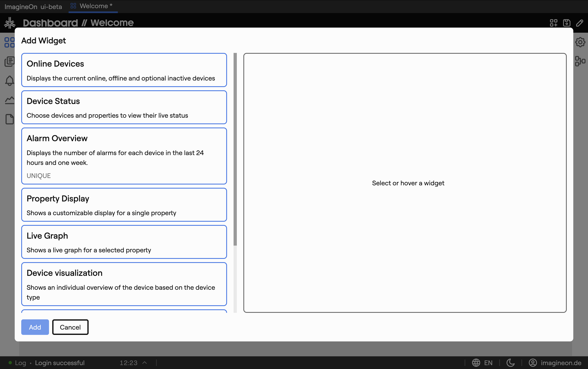Screen dimensions: 588x369
Task: Select the Device visualization widget
Action: coord(124,284)
